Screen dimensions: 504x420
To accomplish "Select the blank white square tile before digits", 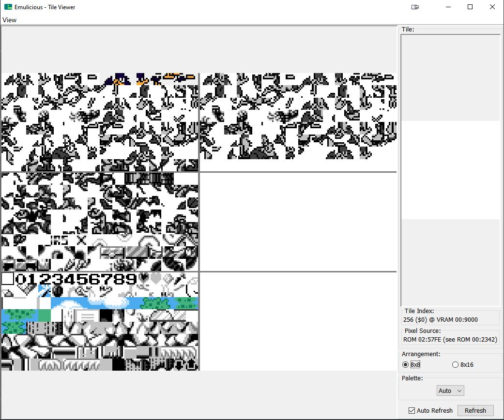I will 8,279.
